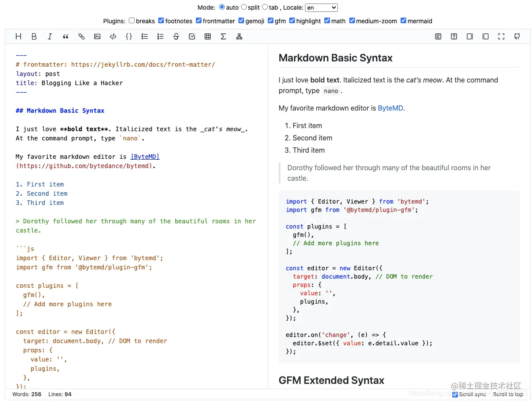Click the 'Markdown Basic Syntax' preview heading
This screenshot has width=532, height=401.
click(x=336, y=58)
